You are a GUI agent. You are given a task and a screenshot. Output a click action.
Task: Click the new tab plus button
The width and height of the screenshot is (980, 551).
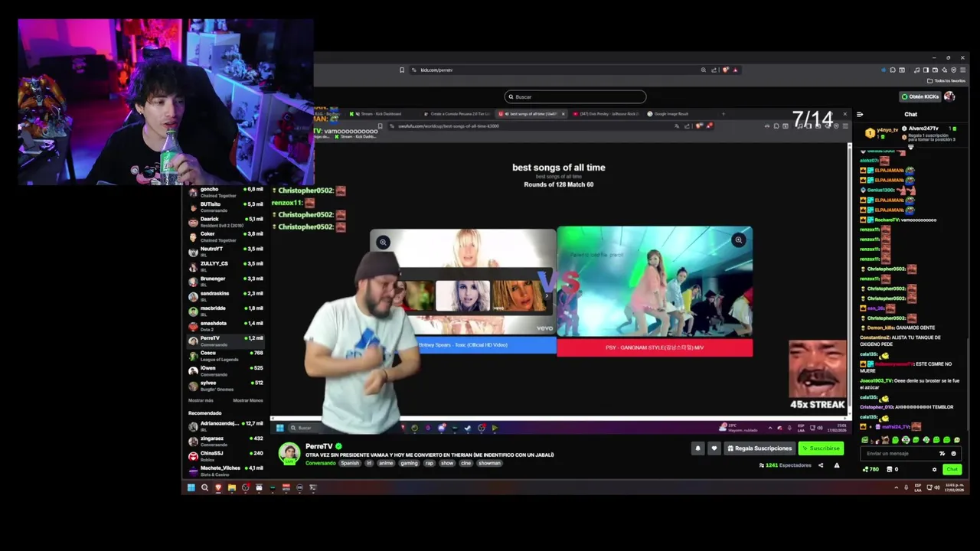(x=724, y=114)
